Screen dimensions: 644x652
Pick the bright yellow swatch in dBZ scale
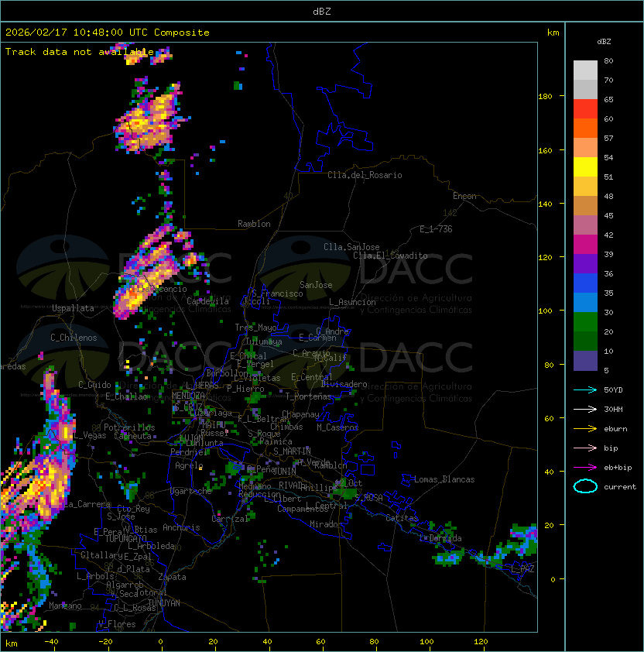point(585,167)
